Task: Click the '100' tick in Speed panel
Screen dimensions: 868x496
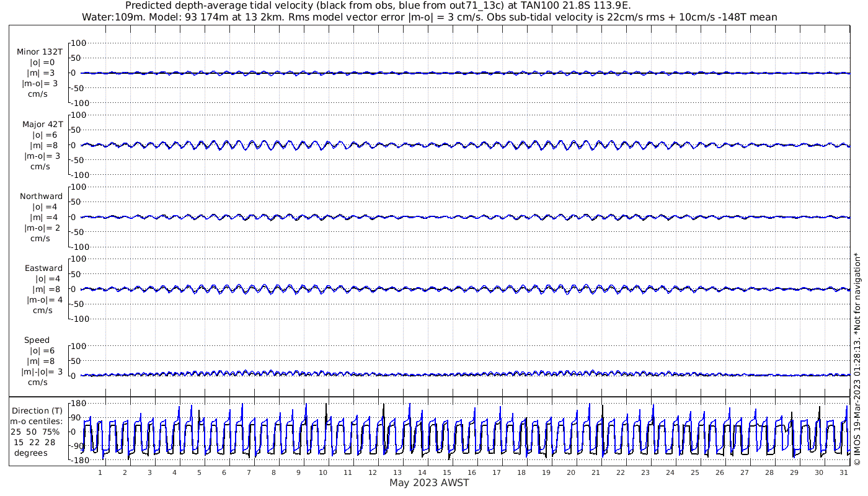Action: [x=79, y=346]
